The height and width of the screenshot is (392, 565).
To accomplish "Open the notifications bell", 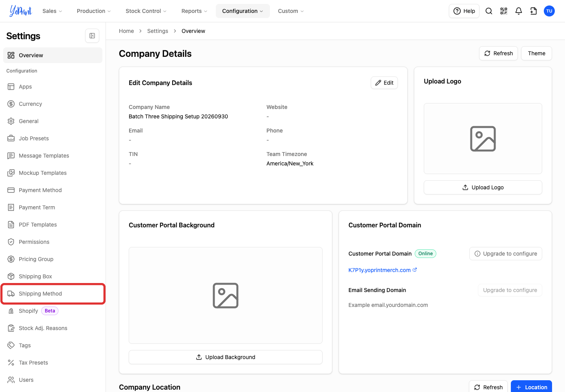I will tap(519, 11).
